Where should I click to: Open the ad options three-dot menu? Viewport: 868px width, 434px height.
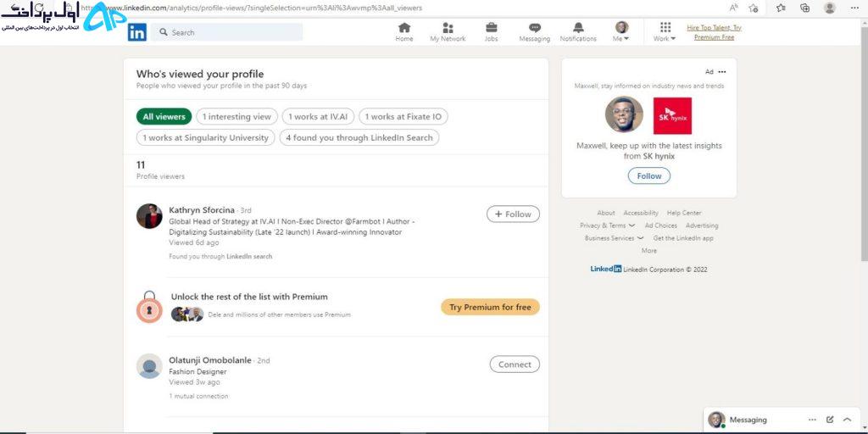722,72
